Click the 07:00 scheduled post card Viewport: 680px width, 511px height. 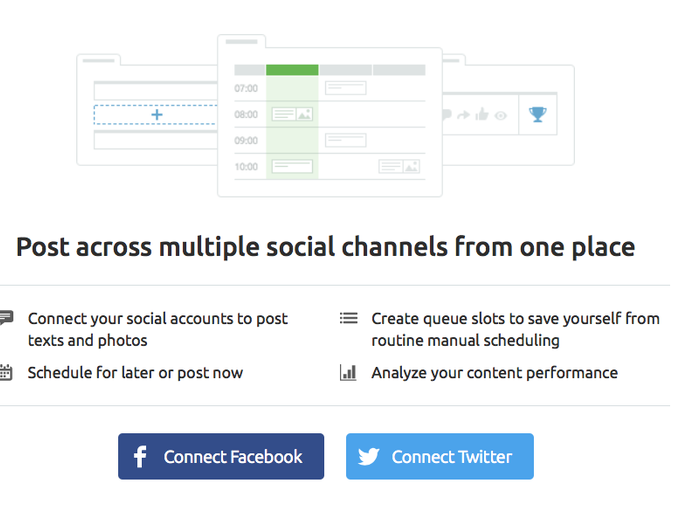coord(345,88)
